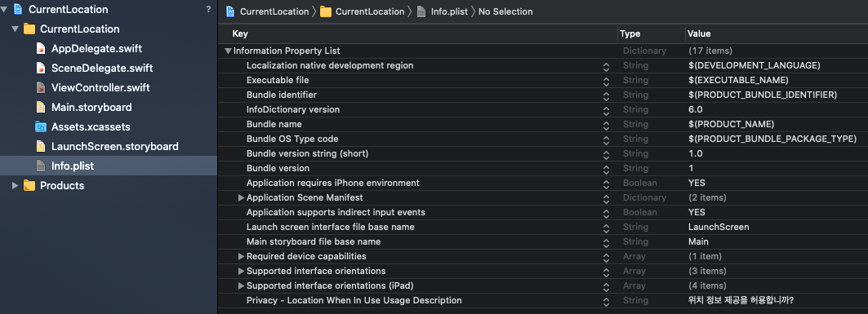This screenshot has width=868, height=314.
Task: Click the question mark status indicator beside CurrentLocation
Action: [208, 10]
